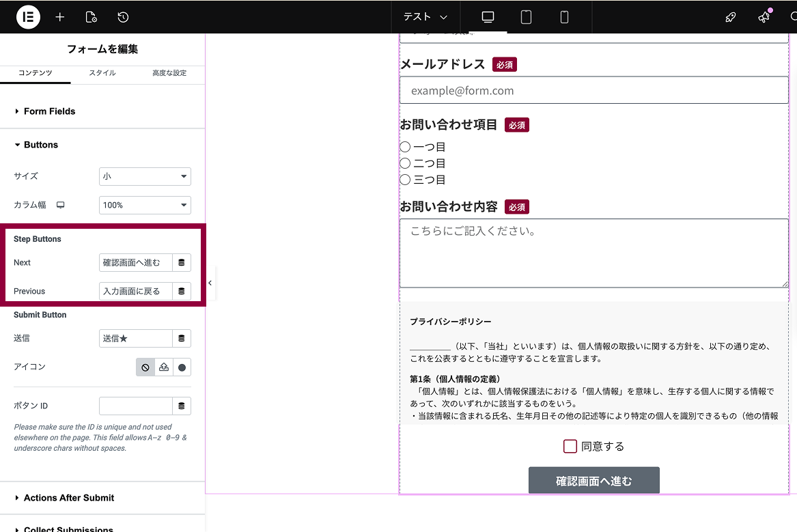Select the upload SVG option for アイコン

164,367
